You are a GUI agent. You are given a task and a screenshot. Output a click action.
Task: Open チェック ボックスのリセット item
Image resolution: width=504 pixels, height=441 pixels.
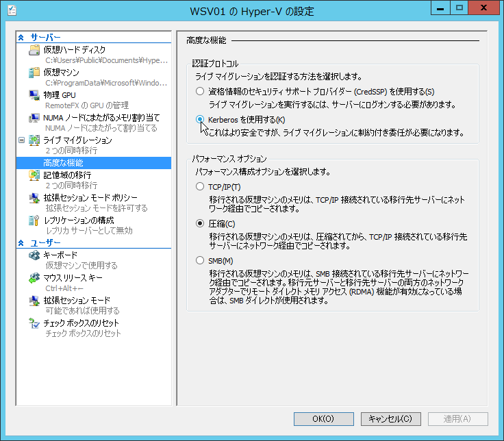pyautogui.click(x=81, y=323)
